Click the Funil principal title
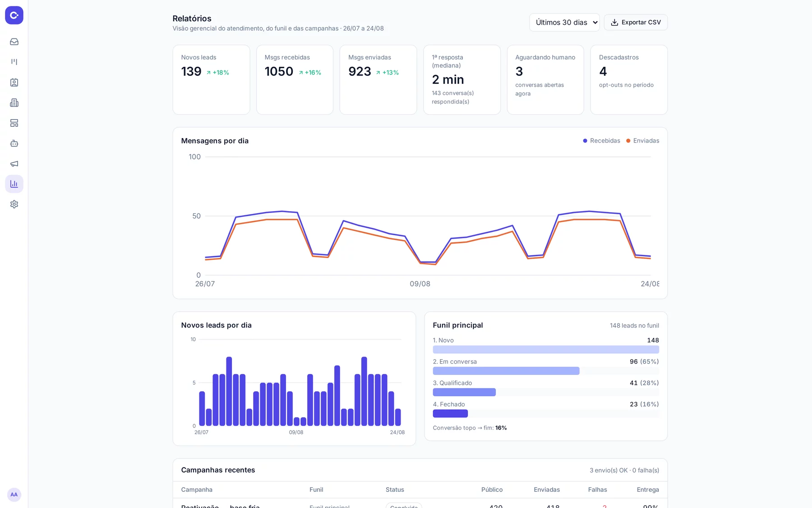Image resolution: width=812 pixels, height=508 pixels. 458,325
